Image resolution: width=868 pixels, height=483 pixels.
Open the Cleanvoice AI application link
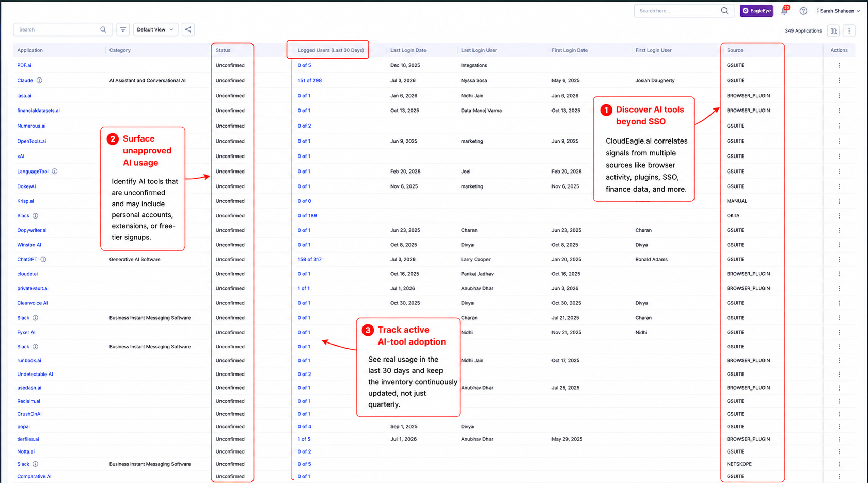tap(32, 303)
